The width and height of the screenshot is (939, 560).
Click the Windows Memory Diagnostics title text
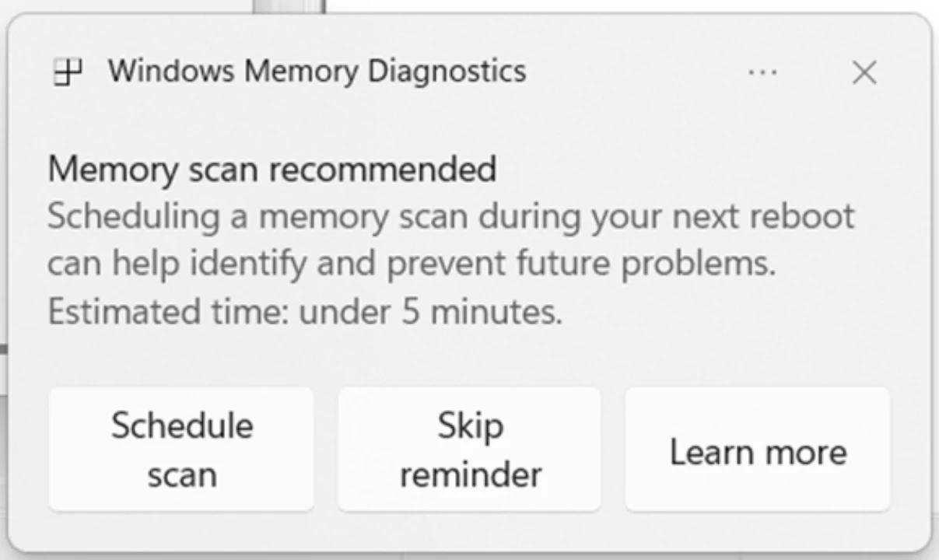tap(317, 72)
